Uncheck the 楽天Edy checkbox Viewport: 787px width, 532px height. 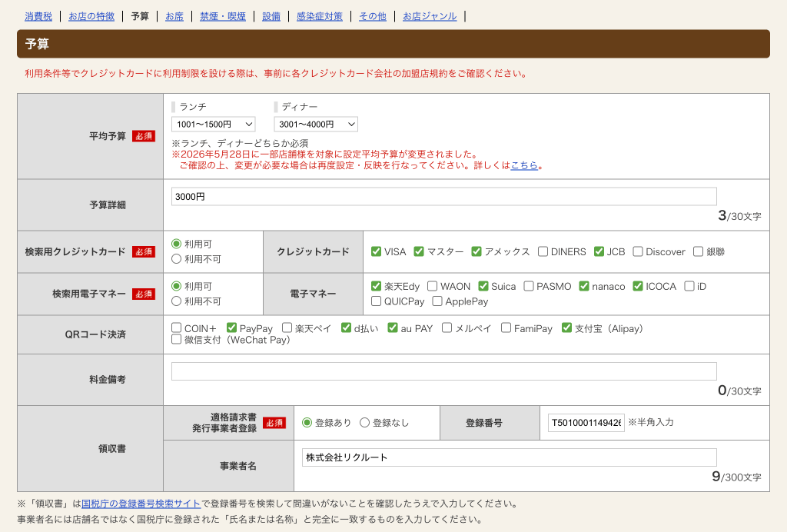tap(376, 286)
